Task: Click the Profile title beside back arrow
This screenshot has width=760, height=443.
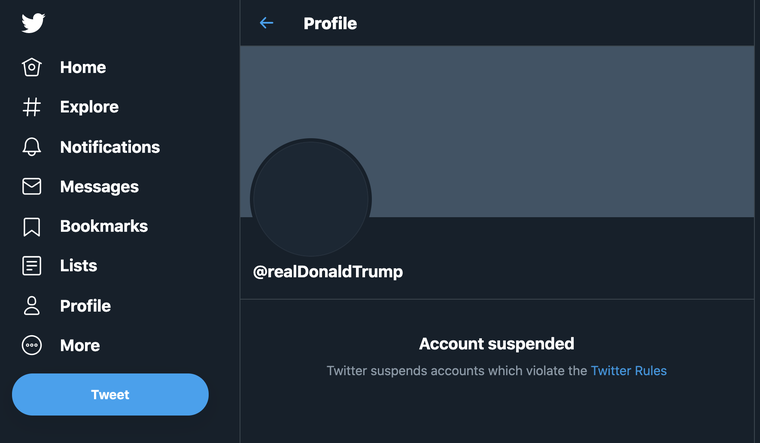Action: click(x=330, y=23)
